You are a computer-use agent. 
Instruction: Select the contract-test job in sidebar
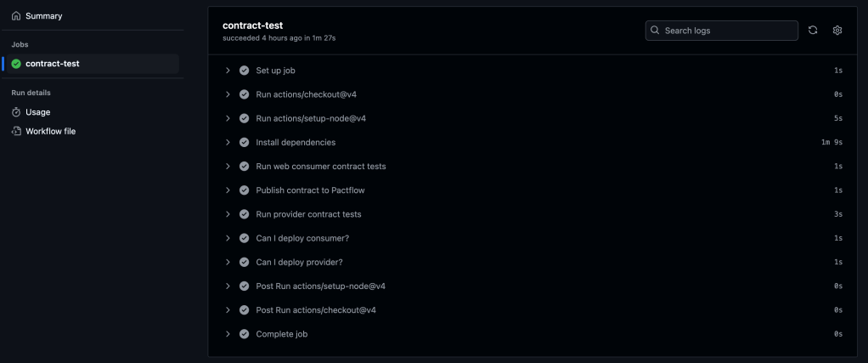point(52,64)
